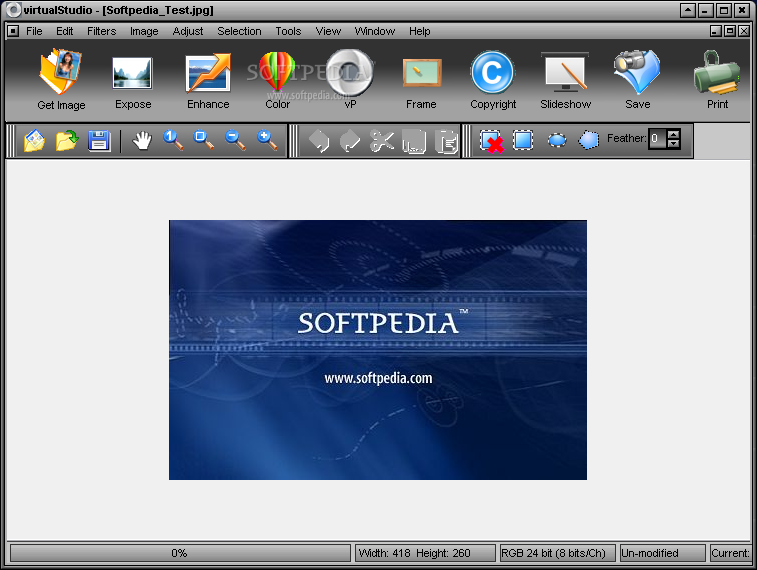Open the Get Image tool

click(61, 79)
